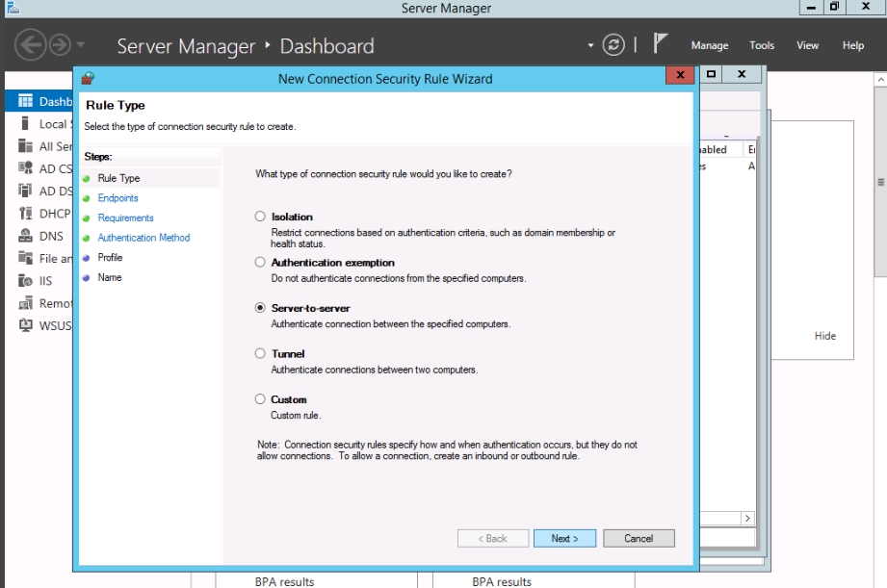Choose the Authentication exemption radio option
This screenshot has height=588, width=887.
point(260,263)
